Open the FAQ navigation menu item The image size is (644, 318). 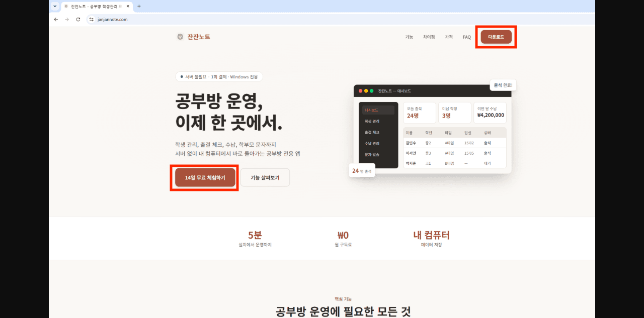[467, 37]
